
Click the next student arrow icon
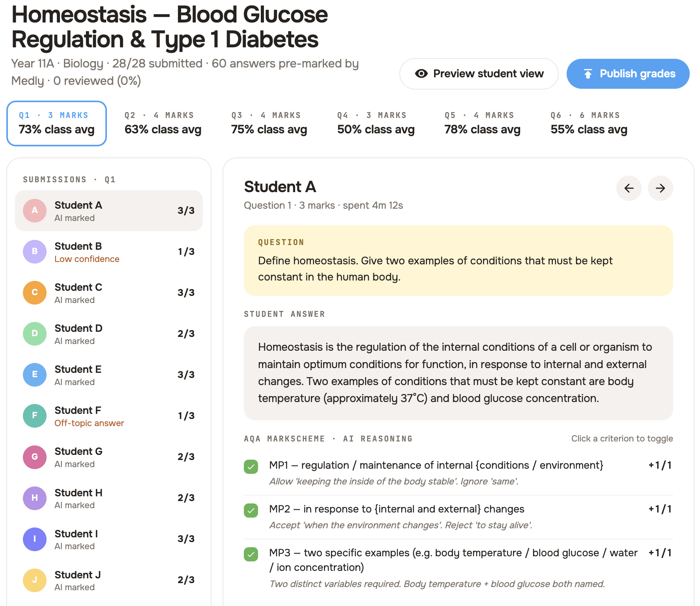pyautogui.click(x=660, y=188)
